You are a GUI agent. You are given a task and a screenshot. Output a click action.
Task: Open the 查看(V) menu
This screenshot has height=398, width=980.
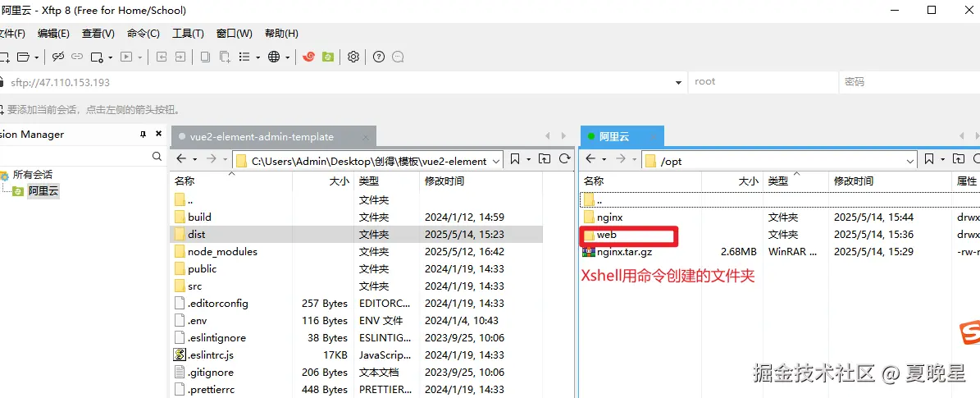coord(98,33)
